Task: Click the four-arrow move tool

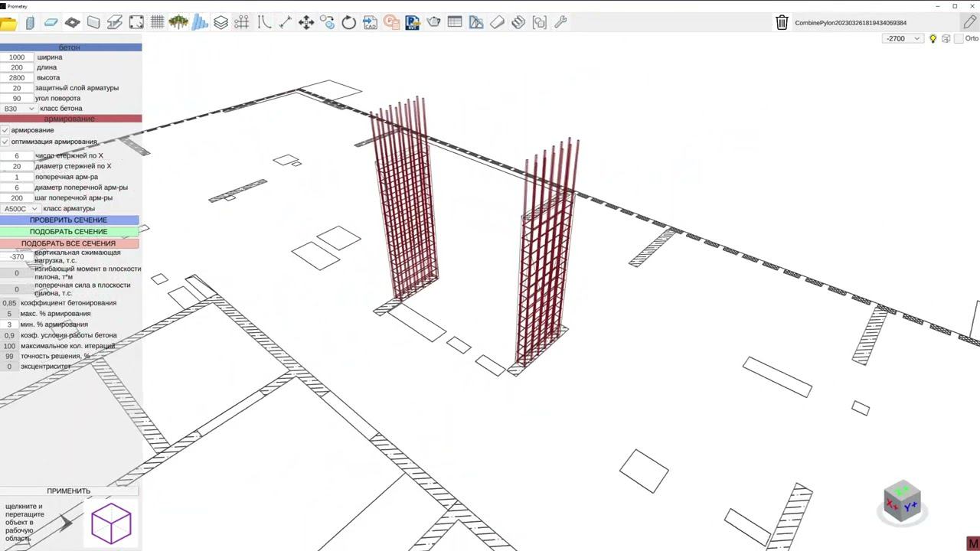Action: (306, 22)
